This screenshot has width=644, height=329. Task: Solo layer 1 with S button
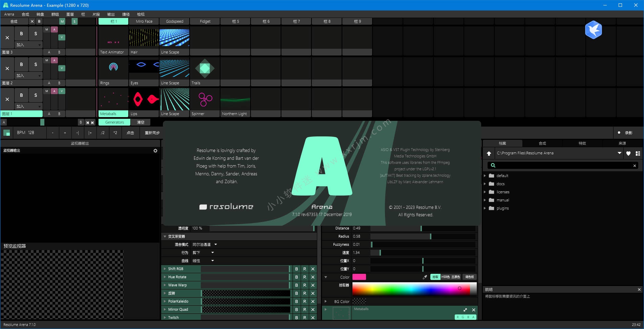click(36, 95)
